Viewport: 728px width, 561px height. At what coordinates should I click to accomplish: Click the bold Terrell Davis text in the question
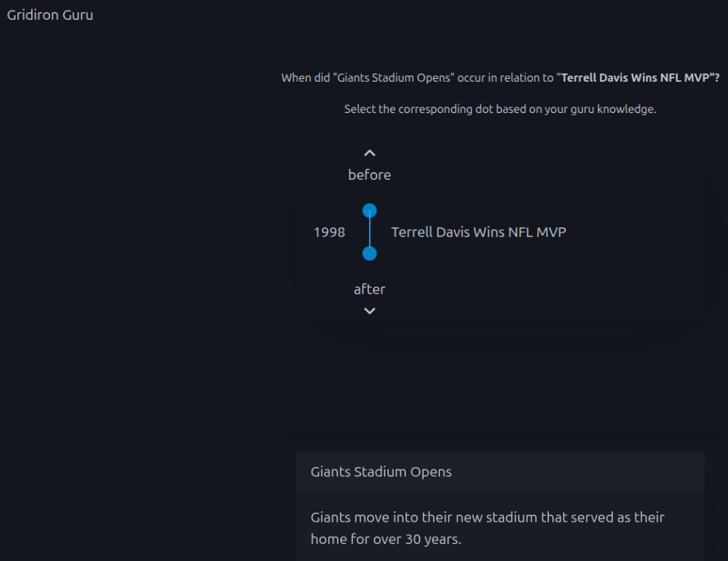[638, 78]
